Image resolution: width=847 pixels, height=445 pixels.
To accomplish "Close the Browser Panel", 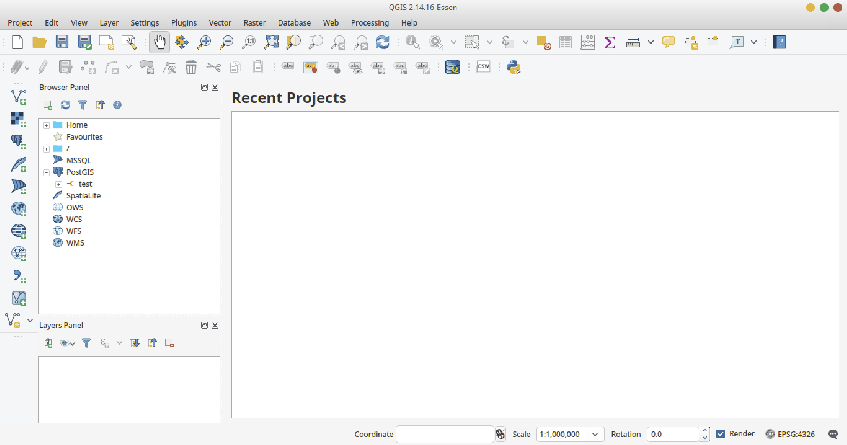I will pos(215,87).
